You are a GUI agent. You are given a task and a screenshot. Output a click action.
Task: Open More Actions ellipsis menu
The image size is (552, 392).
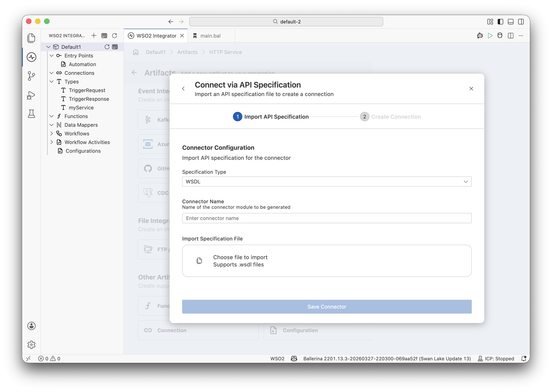coord(521,36)
